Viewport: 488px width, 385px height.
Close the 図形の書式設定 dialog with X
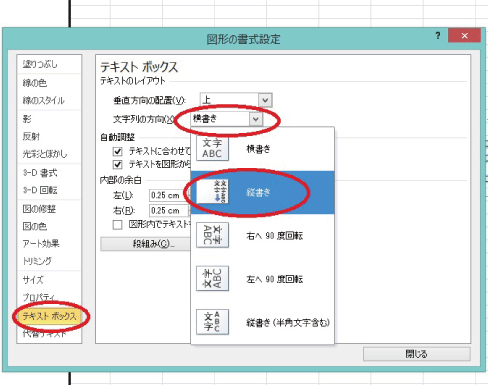464,36
